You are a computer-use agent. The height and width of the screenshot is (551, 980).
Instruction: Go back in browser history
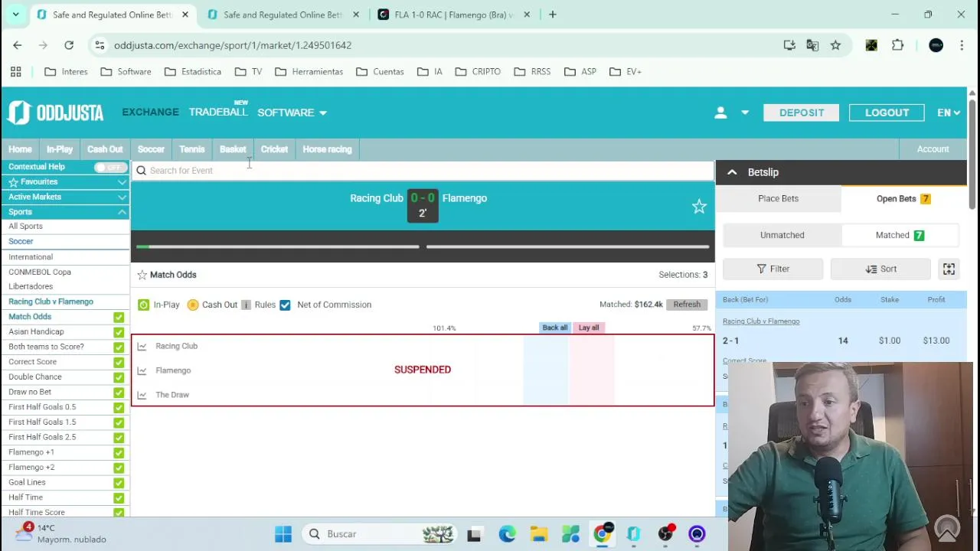point(18,45)
